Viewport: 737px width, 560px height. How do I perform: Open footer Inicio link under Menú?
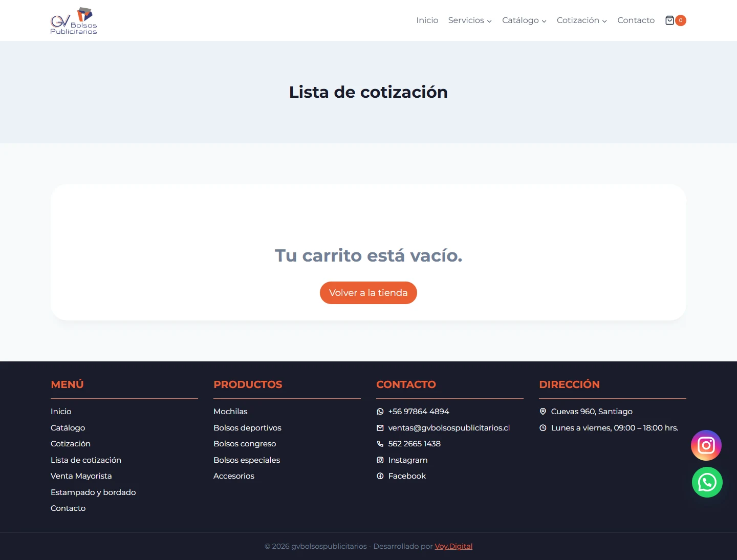[x=61, y=412]
